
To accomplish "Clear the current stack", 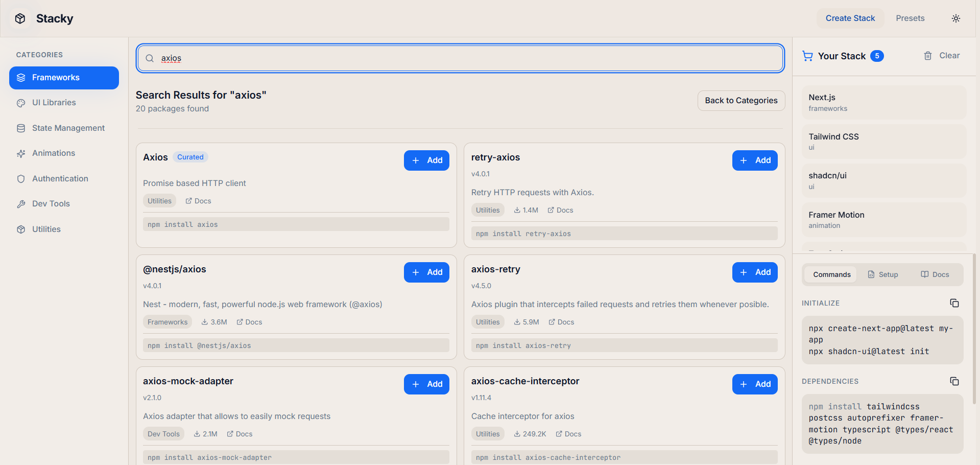I will 942,56.
